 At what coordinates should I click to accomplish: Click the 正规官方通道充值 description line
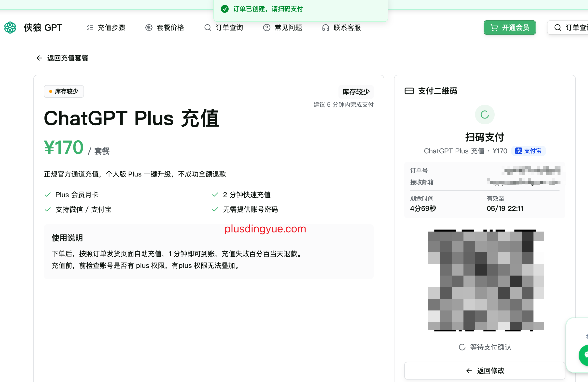(x=135, y=174)
